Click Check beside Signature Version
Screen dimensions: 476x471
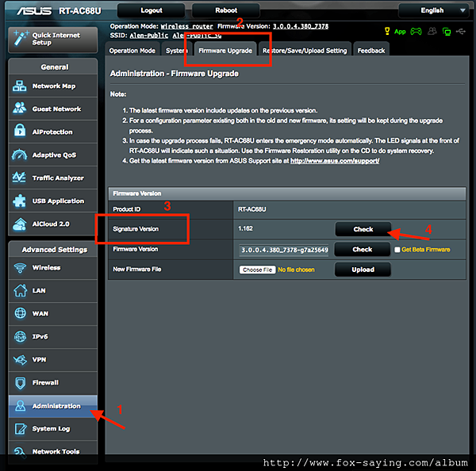[x=363, y=229]
